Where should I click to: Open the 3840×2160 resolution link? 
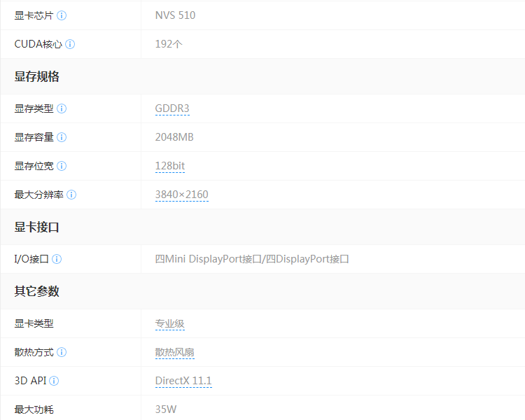182,195
